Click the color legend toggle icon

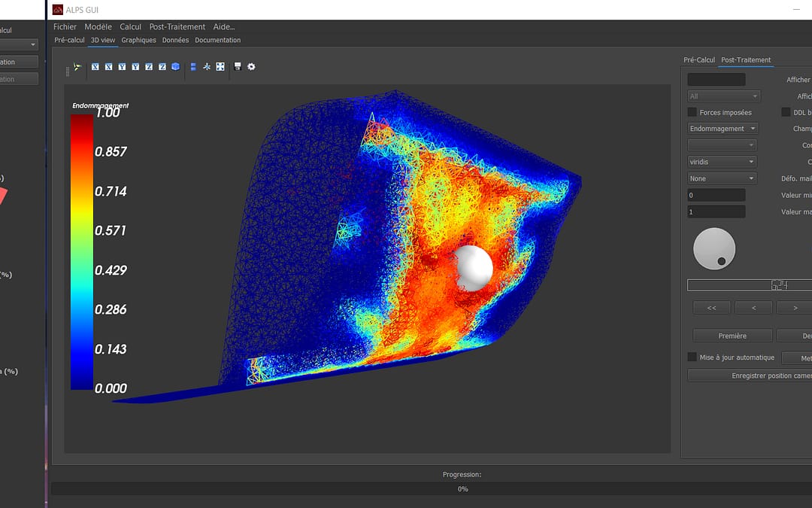click(x=192, y=67)
